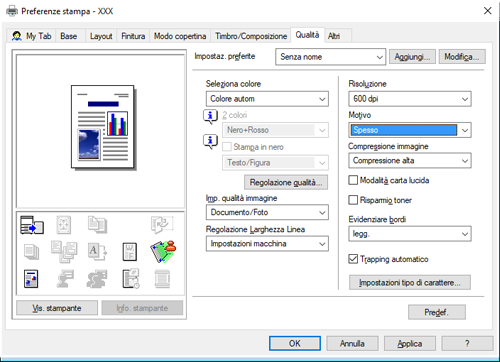500x362 pixels.
Task: Click the Aggiungi... button
Action: [x=412, y=57]
